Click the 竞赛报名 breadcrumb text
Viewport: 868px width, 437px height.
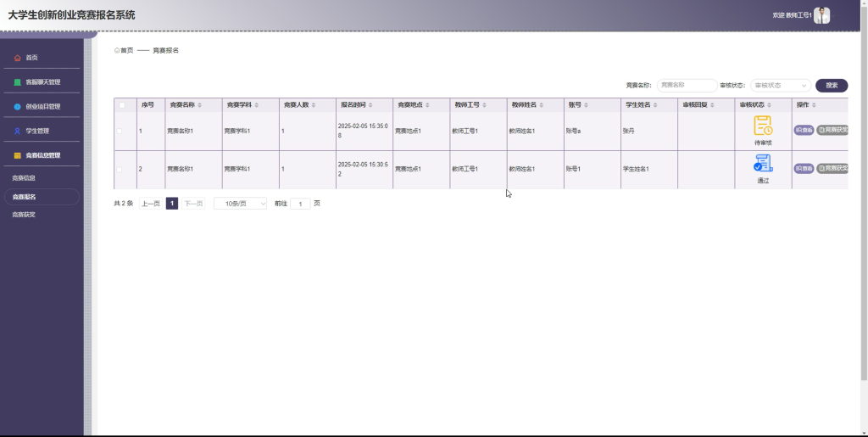click(x=165, y=50)
